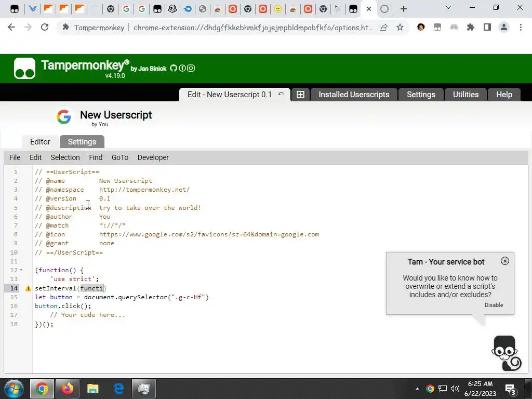Launch Firefox from the taskbar
This screenshot has width=532, height=399.
68,389
